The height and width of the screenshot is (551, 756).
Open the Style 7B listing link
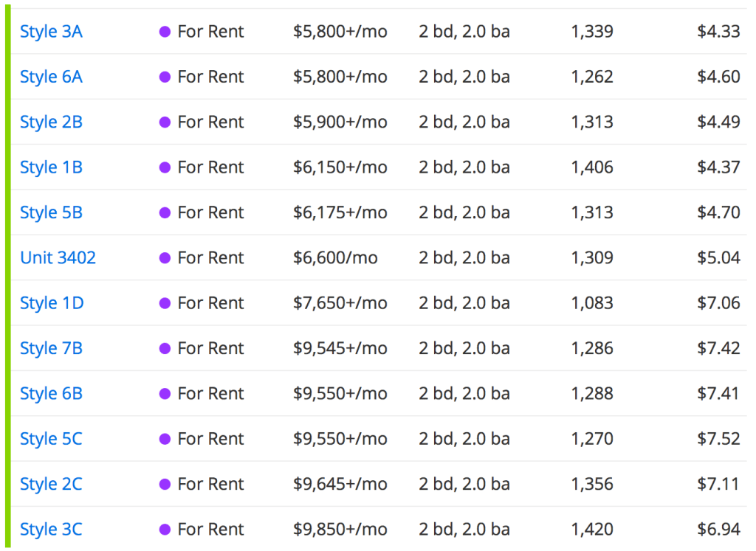[x=51, y=348]
